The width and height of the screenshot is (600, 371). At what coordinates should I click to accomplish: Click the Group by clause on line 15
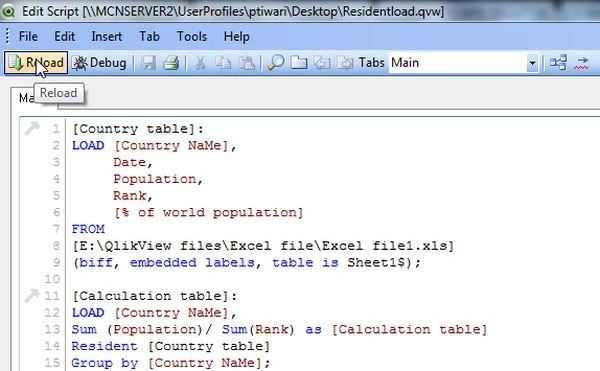point(171,363)
